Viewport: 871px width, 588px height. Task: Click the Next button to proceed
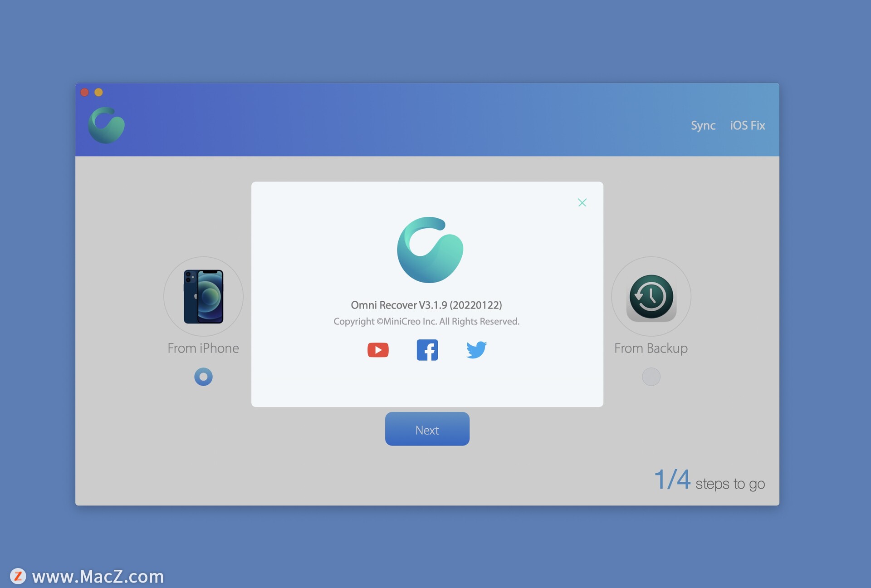pos(427,429)
